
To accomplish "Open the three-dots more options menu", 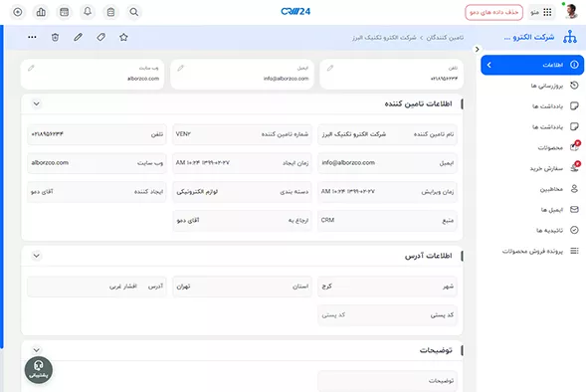I will coord(32,37).
